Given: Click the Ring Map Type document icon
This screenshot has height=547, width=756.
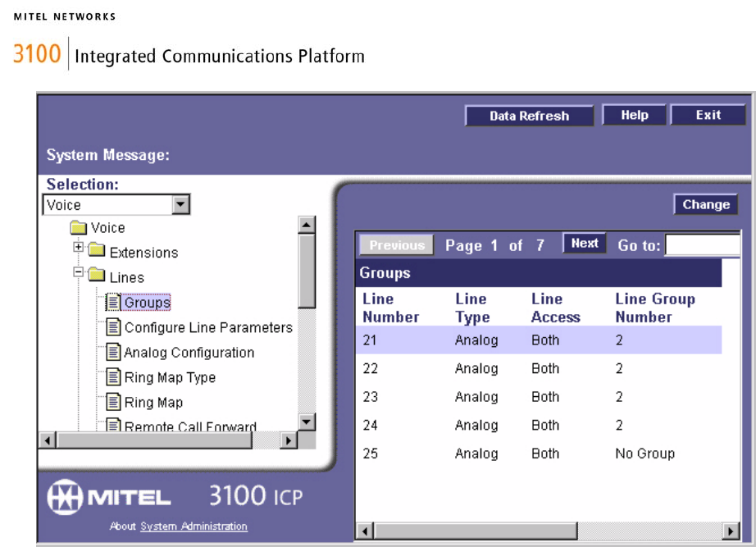Looking at the screenshot, I should [113, 377].
